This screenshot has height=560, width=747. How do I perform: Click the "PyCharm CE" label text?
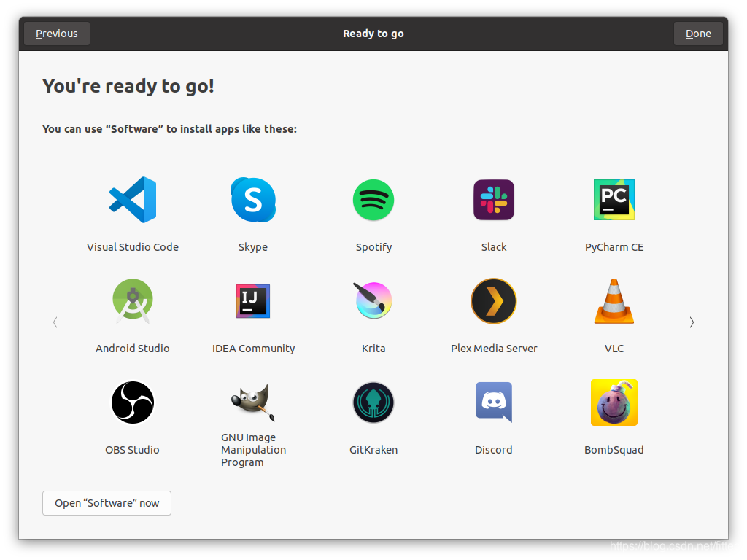coord(614,248)
